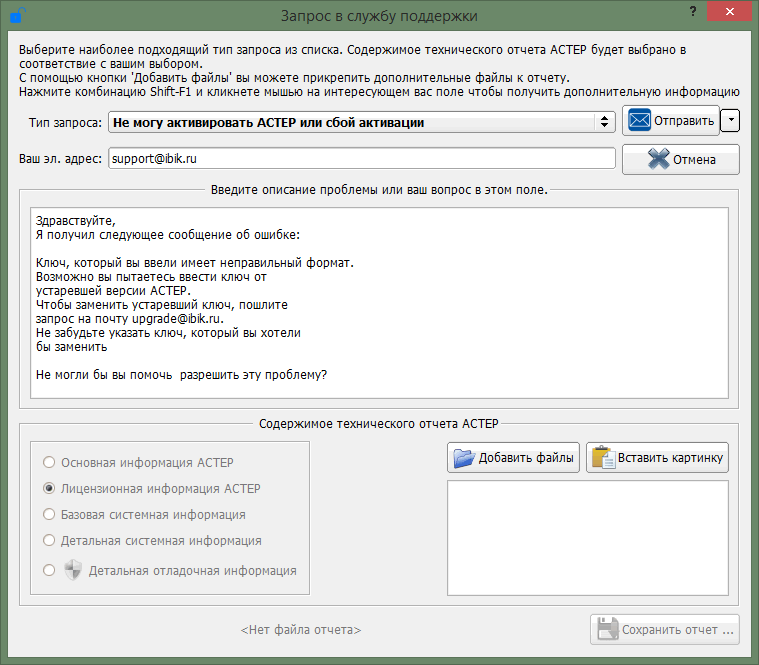Click the heading 'Содержимое технического отчета АСТЕР'
759x665 pixels.
point(379,424)
